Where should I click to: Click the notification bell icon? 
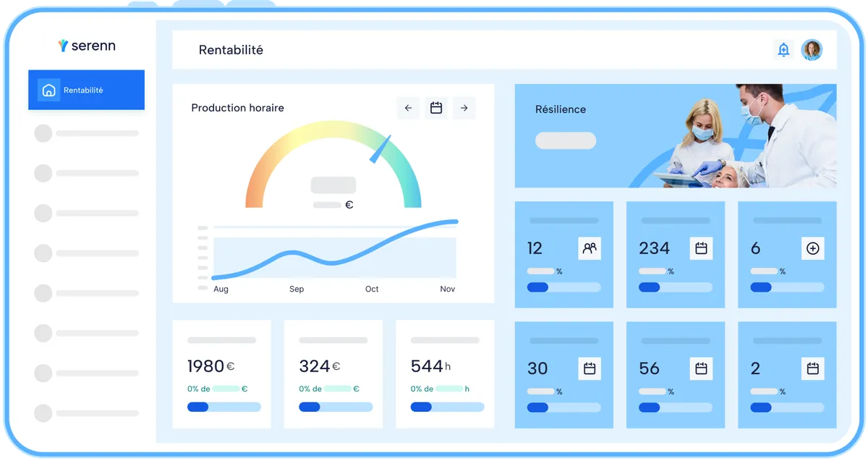coord(783,49)
